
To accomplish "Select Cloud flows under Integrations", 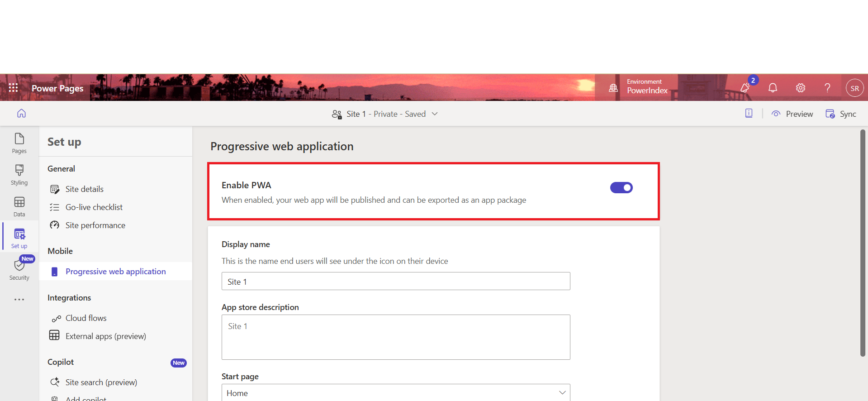I will (x=86, y=318).
